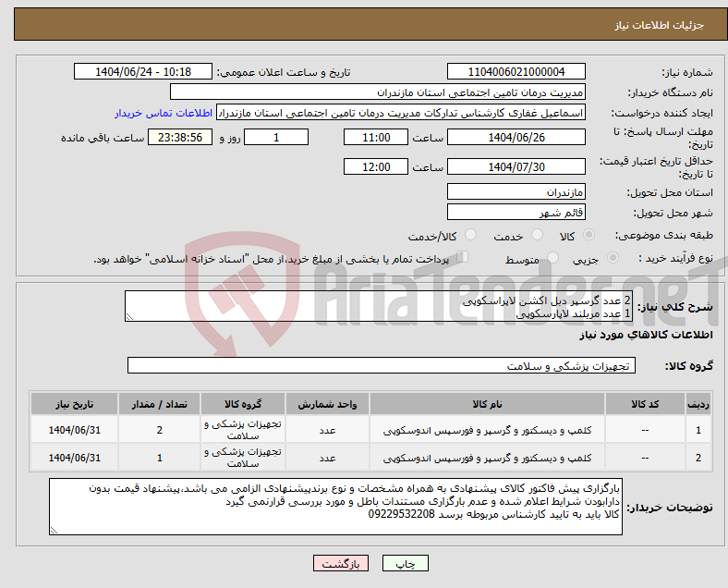Click the announcement date field 1404/06/24 - 10:18
728x588 pixels.
click(x=143, y=72)
